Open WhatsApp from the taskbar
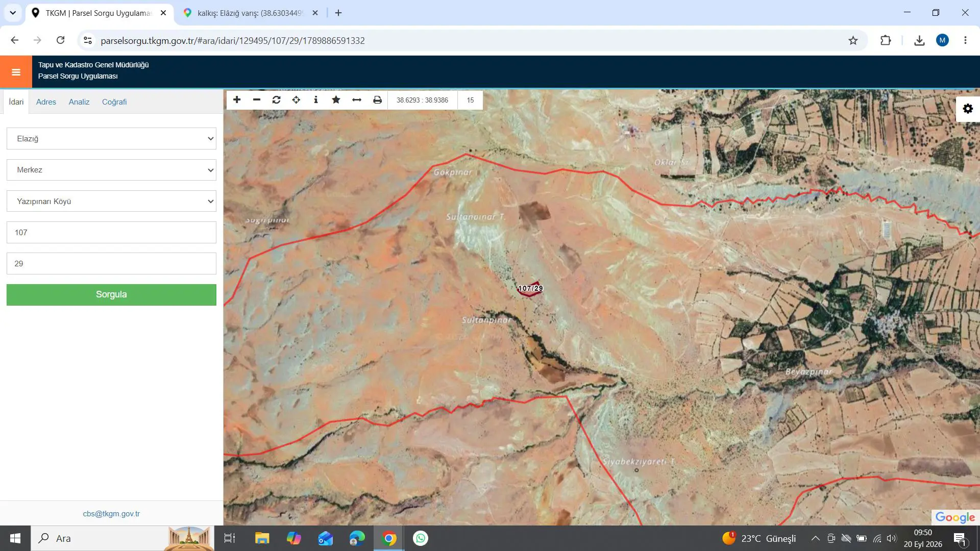This screenshot has height=551, width=980. coord(421,538)
